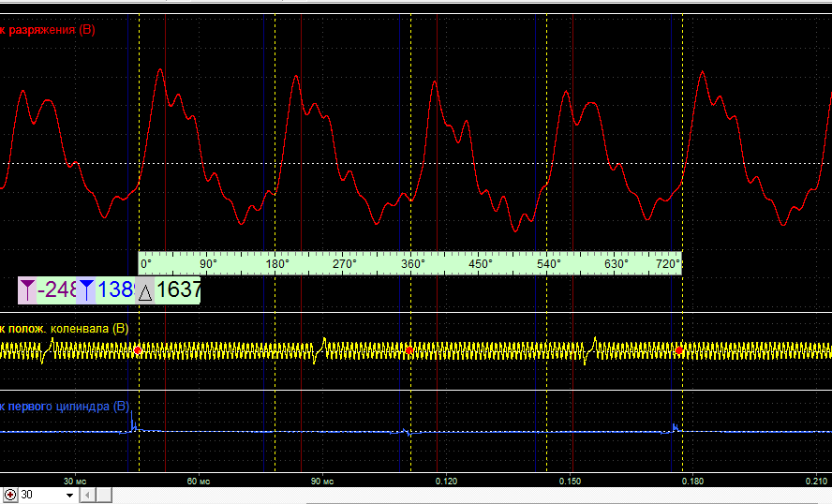The height and width of the screenshot is (504, 832).
Task: Click last red sync dot at 720°
Action: coord(679,350)
